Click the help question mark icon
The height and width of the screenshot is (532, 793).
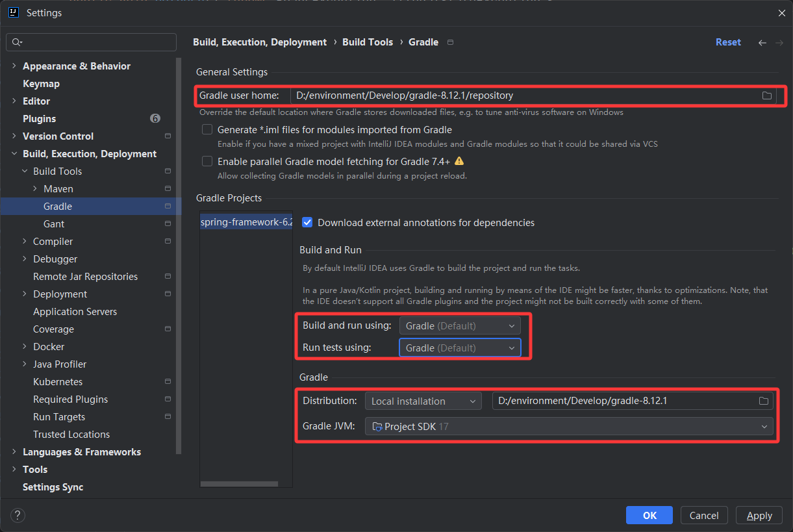click(18, 516)
